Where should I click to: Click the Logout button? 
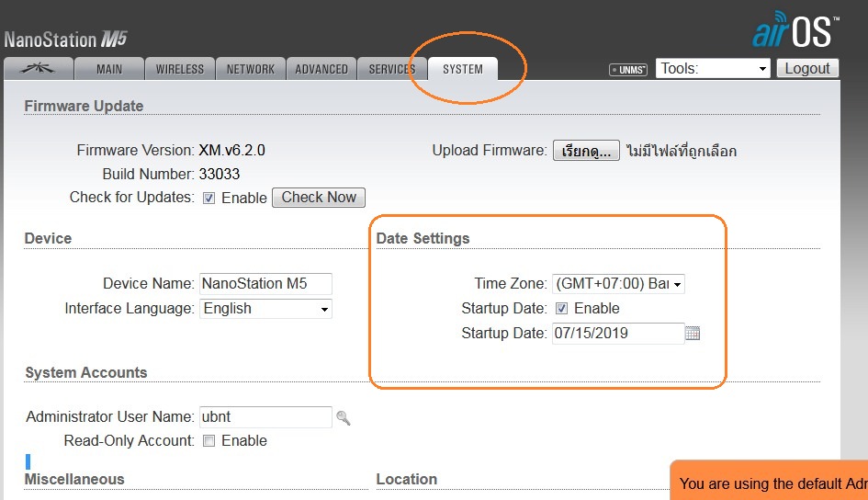pos(807,69)
